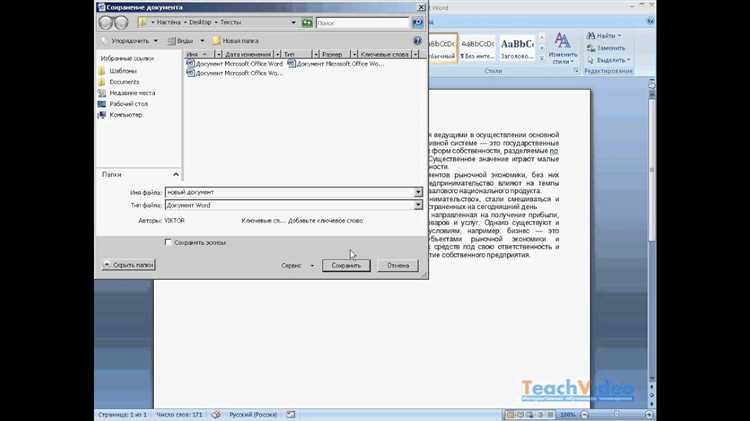The image size is (750, 421).
Task: Click the Desktop breadcrumb in the address bar
Action: [x=200, y=22]
